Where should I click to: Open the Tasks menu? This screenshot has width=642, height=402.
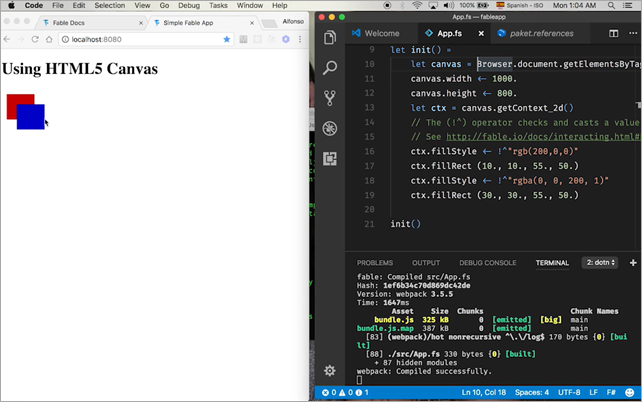218,5
